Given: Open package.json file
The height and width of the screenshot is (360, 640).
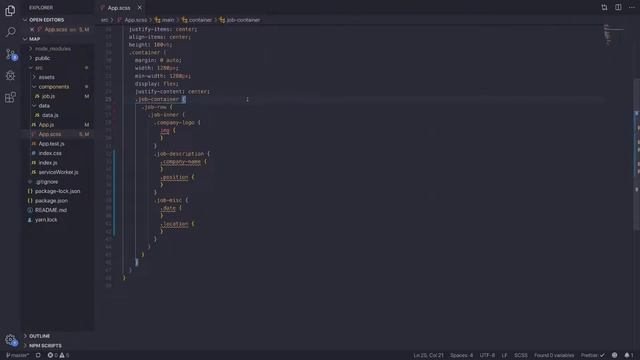Looking at the screenshot, I should (x=51, y=200).
